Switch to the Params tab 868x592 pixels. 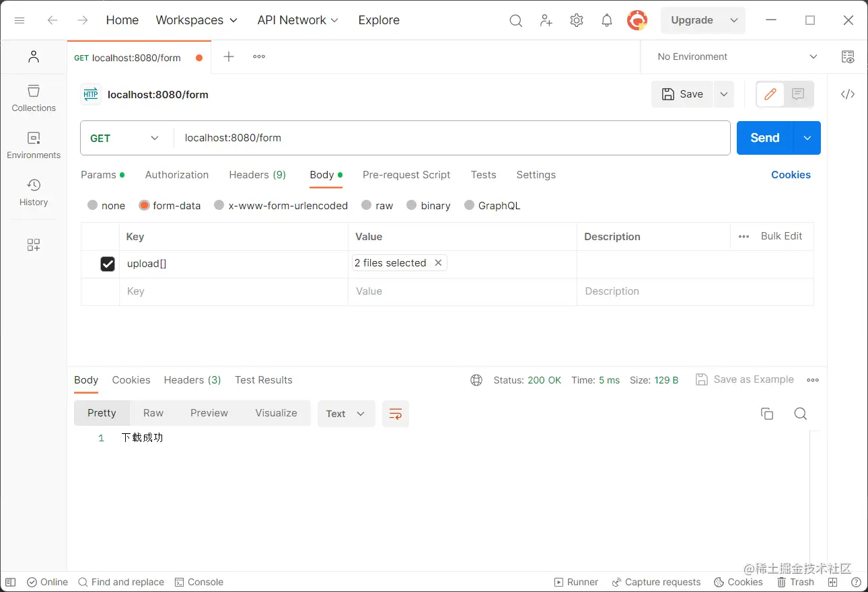[x=102, y=175]
